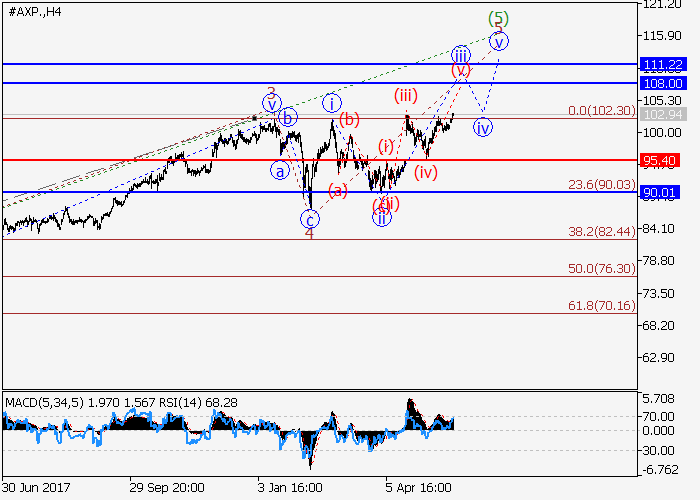Click the red (a) wave label

[x=338, y=190]
